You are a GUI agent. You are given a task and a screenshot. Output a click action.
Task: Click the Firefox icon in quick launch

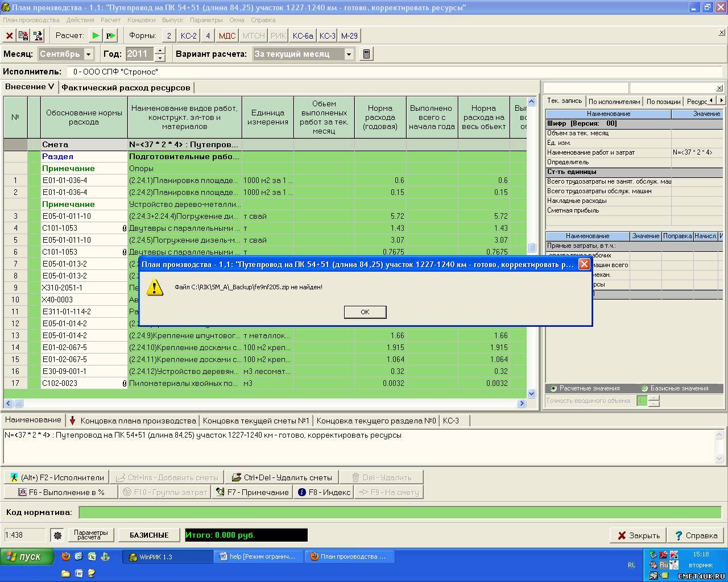pos(66,556)
